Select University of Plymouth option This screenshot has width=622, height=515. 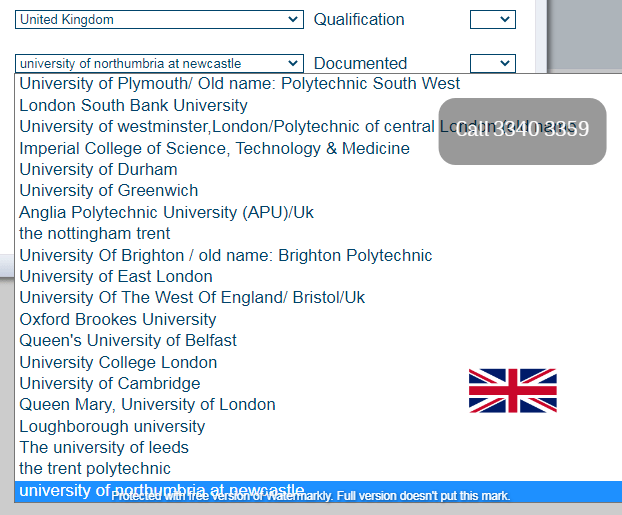[239, 83]
